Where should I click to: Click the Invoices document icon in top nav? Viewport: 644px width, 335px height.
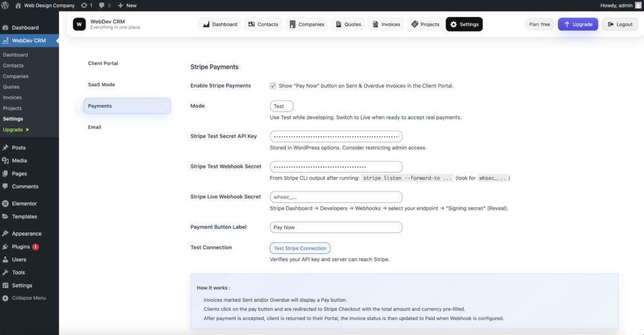pyautogui.click(x=375, y=25)
